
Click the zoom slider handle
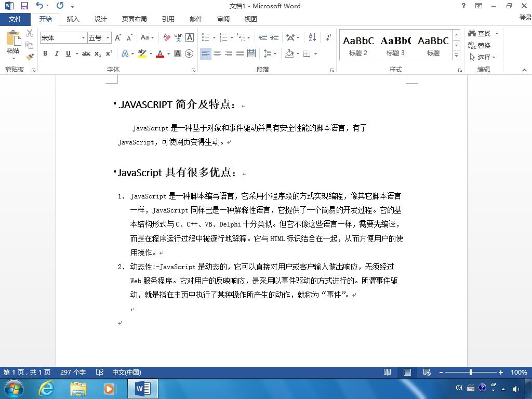click(x=471, y=372)
